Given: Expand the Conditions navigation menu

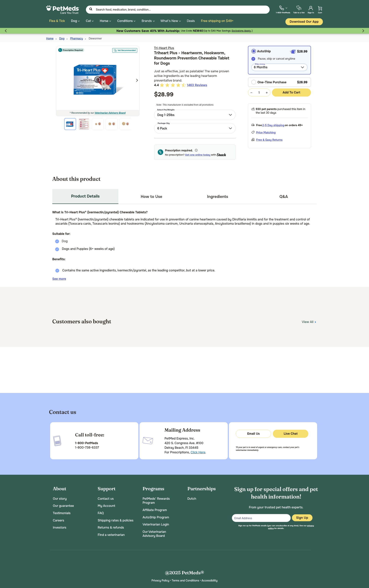Looking at the screenshot, I should point(126,21).
